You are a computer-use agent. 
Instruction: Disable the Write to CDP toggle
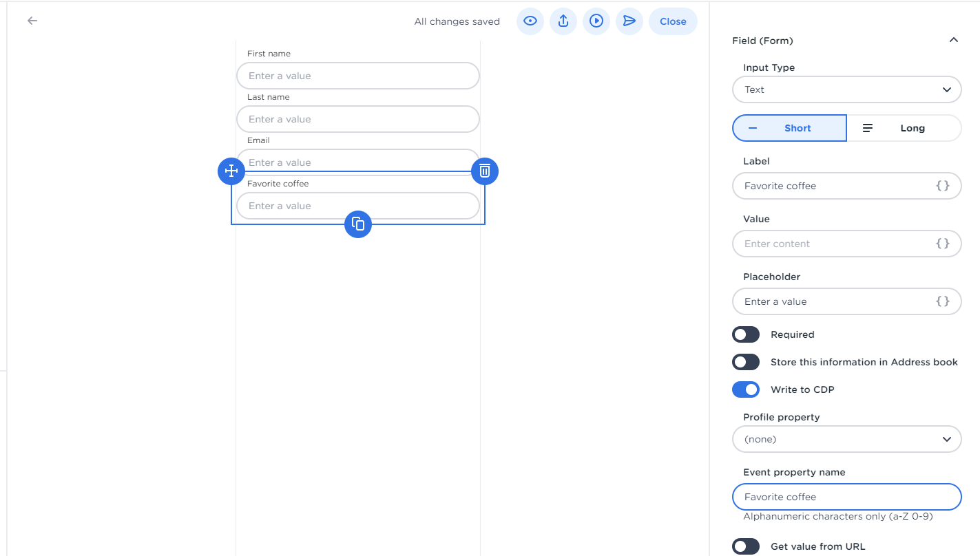coord(745,389)
